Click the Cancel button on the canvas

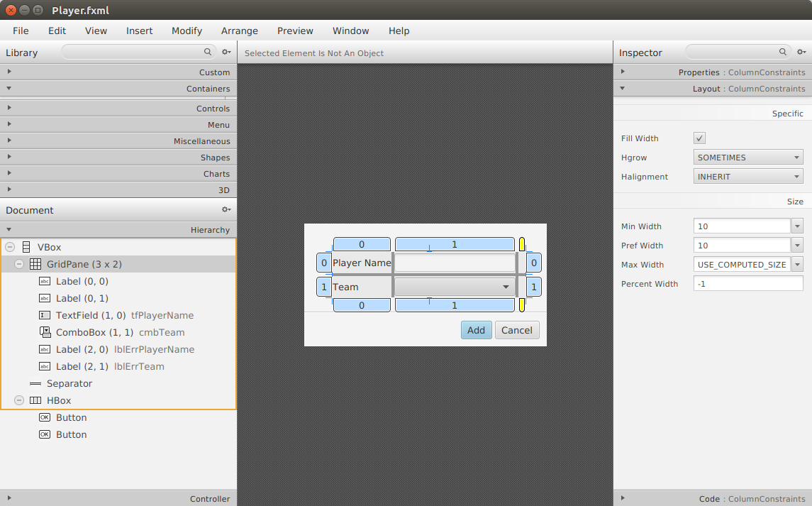coord(517,330)
